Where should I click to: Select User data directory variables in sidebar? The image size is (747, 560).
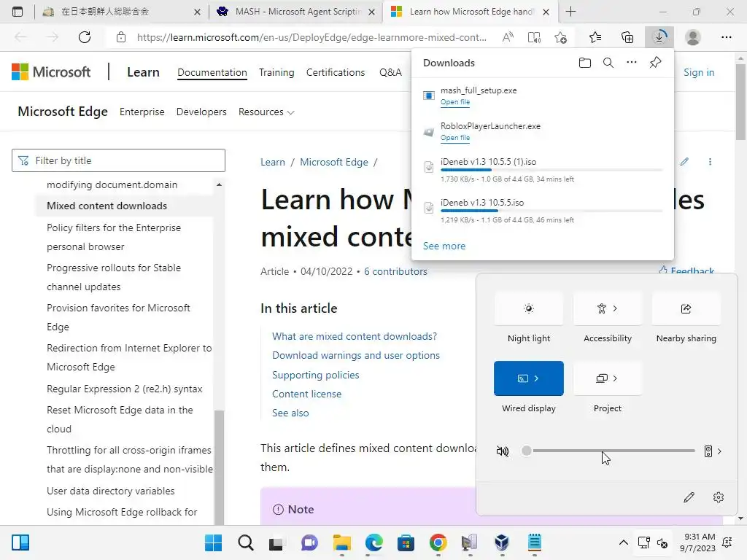tap(111, 491)
